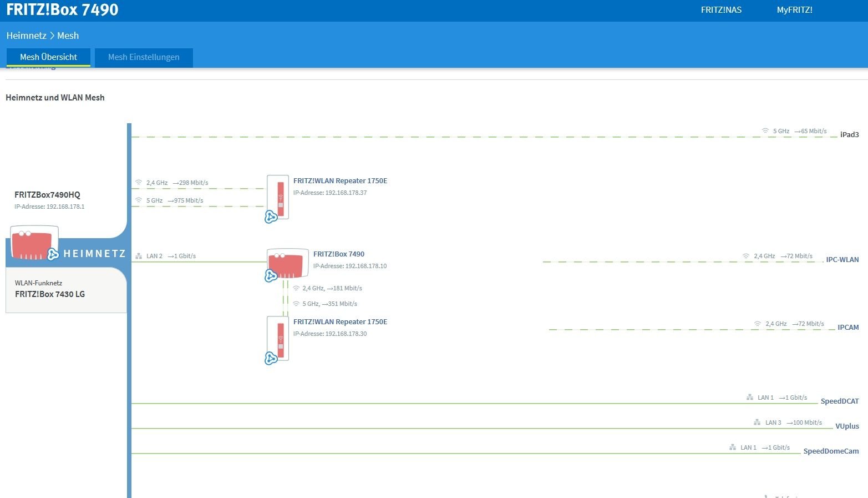
Task: Click the Mesh breadcrumb item
Action: pos(68,36)
